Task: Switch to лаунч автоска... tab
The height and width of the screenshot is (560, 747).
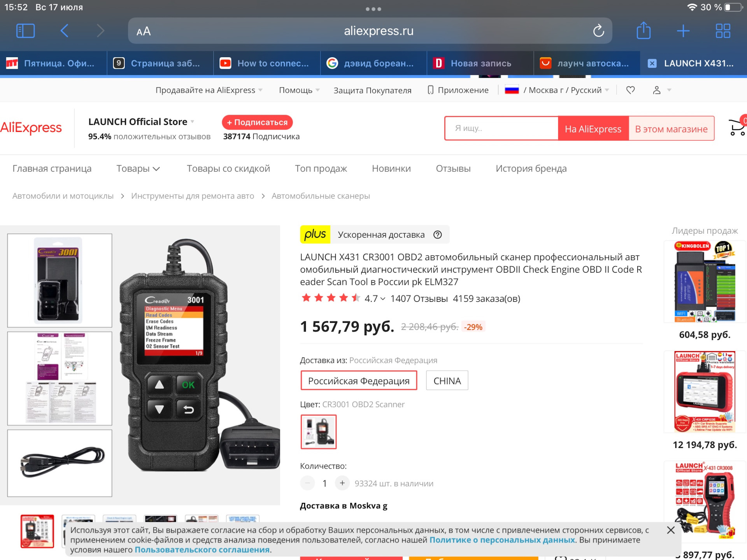Action: [587, 63]
